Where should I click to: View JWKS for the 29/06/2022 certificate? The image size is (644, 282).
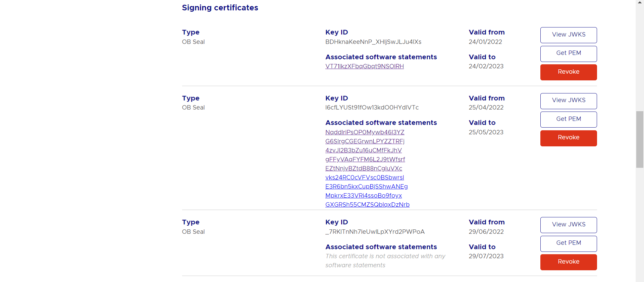point(569,225)
